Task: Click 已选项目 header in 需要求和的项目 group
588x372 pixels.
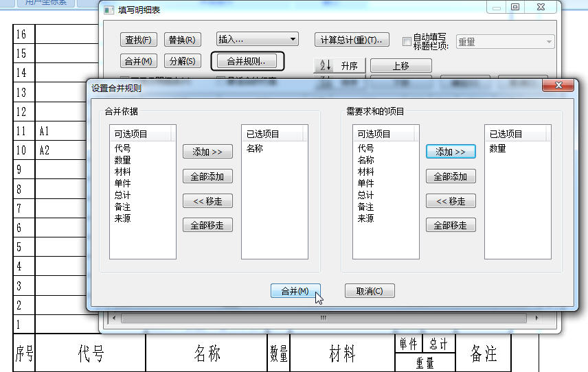Action: (516, 134)
